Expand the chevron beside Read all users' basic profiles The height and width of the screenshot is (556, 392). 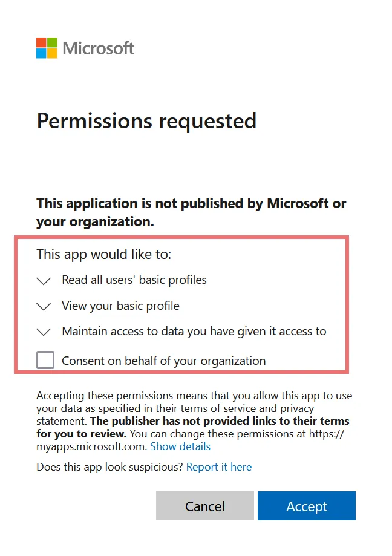coord(44,281)
